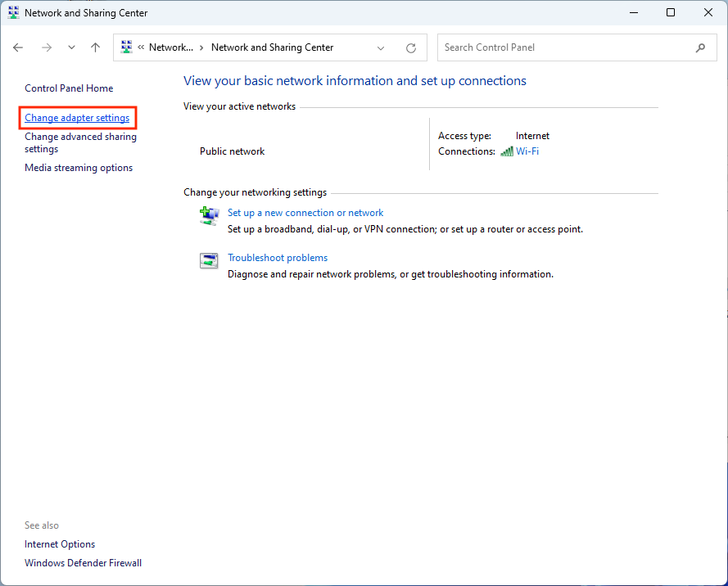Open Troubleshoot problems
This screenshot has height=586, width=728.
pos(278,258)
